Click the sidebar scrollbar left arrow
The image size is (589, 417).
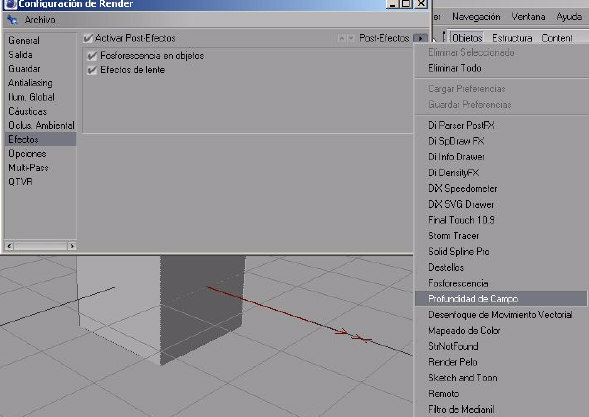(9, 246)
